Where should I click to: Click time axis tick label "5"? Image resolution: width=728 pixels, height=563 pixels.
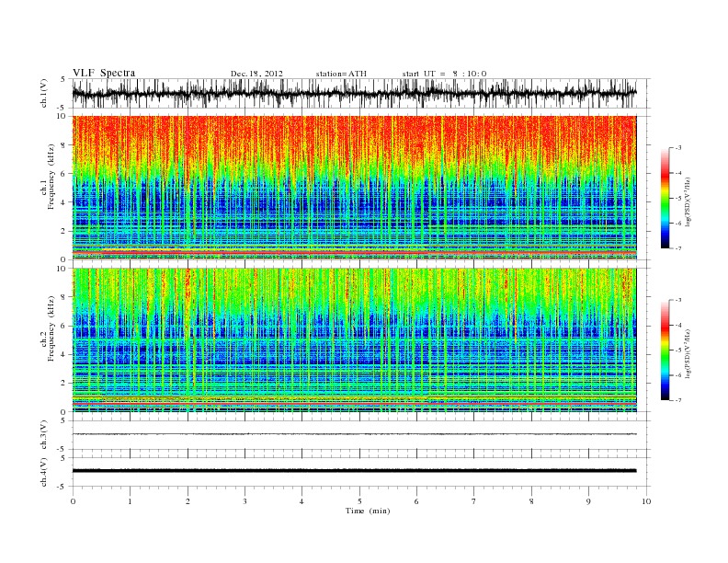(x=359, y=501)
